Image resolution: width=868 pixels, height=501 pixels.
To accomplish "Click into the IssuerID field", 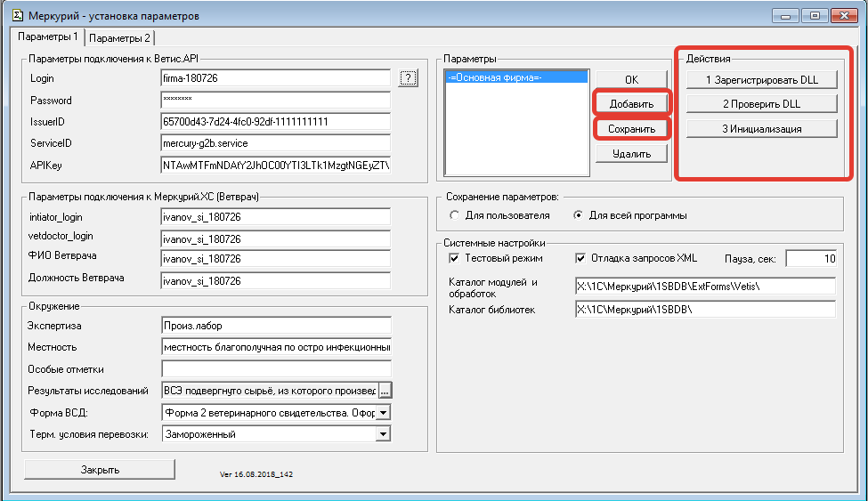I will pyautogui.click(x=276, y=122).
